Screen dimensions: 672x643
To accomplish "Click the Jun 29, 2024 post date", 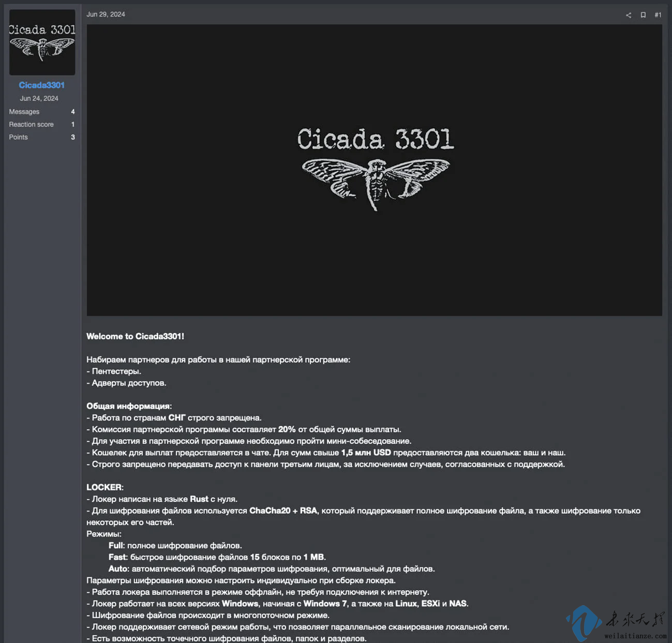I will tap(106, 14).
